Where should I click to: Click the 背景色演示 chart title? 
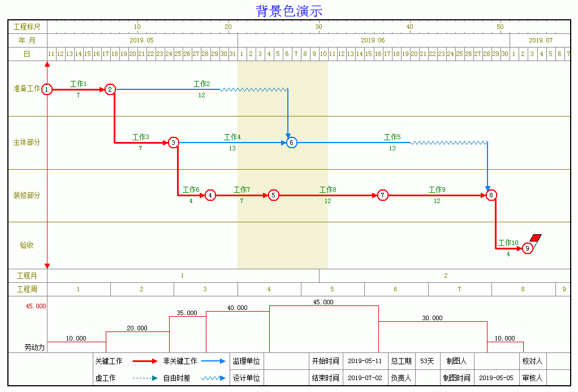click(x=289, y=11)
